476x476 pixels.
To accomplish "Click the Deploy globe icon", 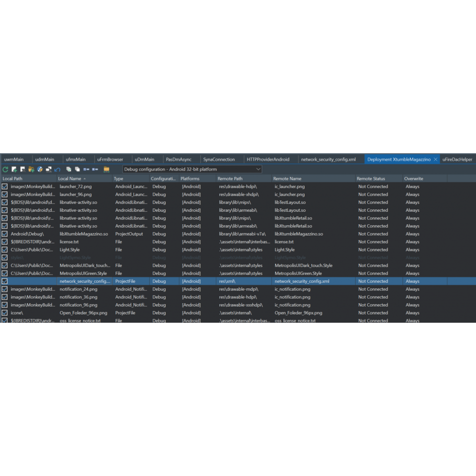I will 40,169.
